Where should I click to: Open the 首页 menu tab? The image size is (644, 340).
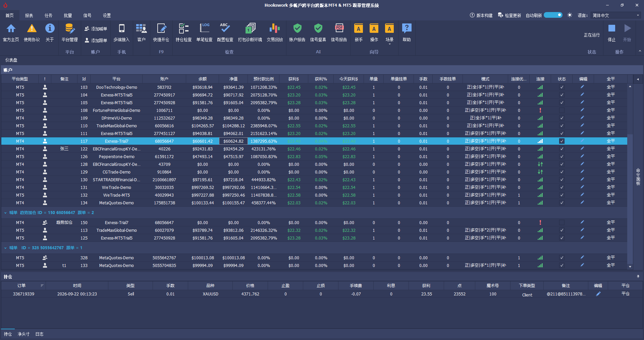point(10,15)
